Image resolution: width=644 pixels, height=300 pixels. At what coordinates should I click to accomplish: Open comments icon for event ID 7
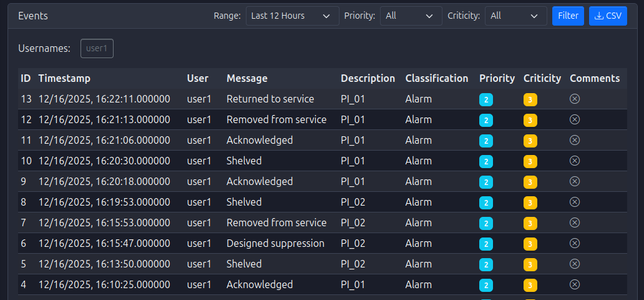coord(575,222)
